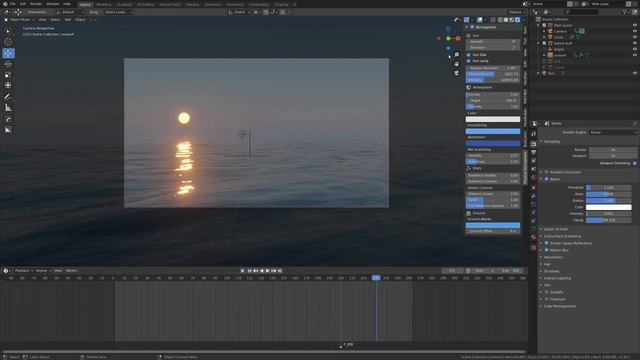Expand the Subsurface Scattering panel
This screenshot has width=640, height=360.
point(562,236)
